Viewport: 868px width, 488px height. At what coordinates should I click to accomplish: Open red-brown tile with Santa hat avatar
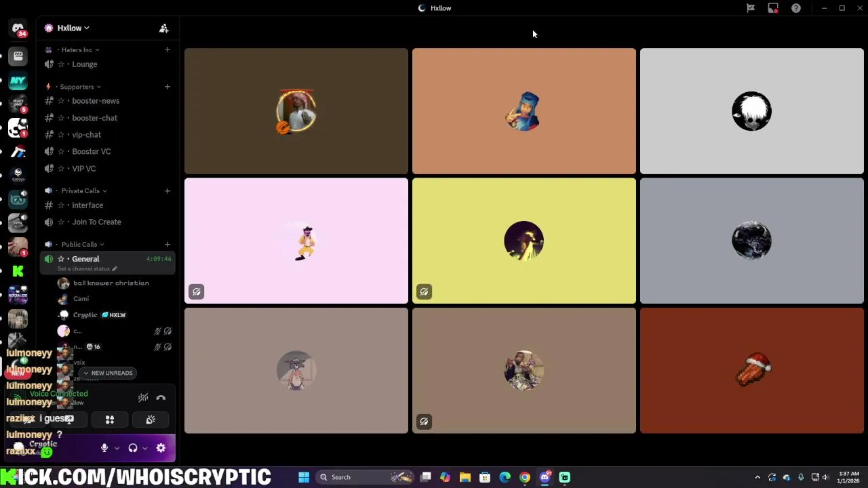752,371
